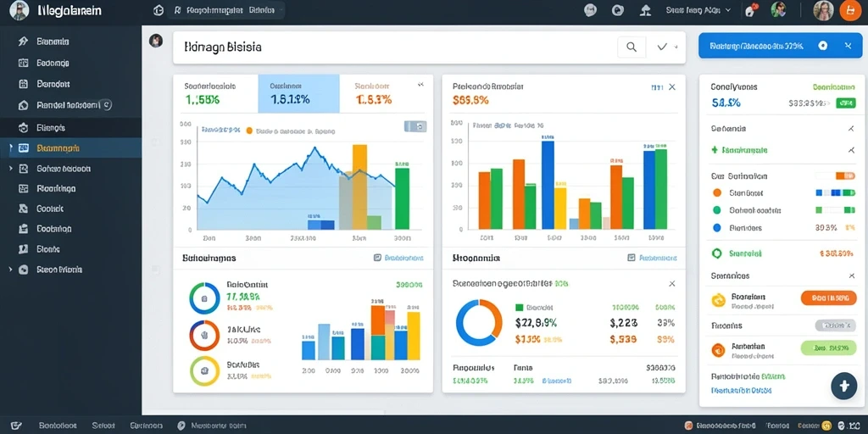Click the white circle icon in blue banner
This screenshot has width=868, height=434.
click(822, 46)
